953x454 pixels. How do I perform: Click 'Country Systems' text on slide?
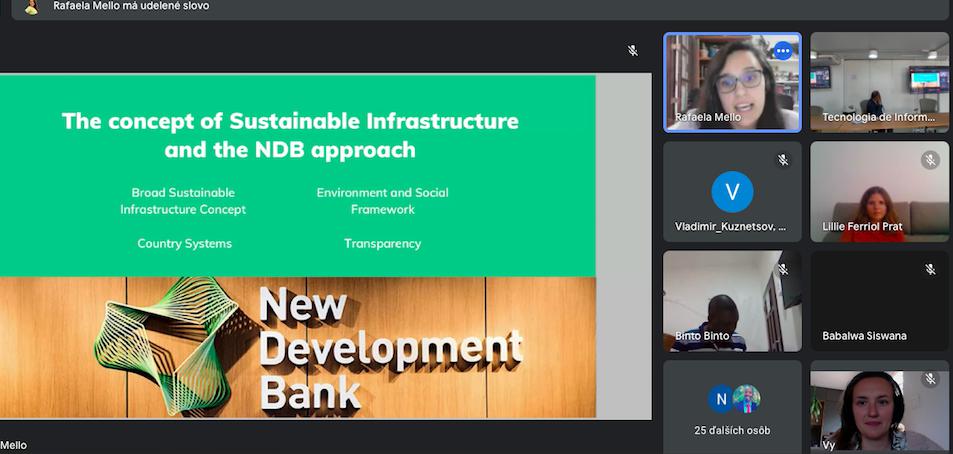pos(184,244)
